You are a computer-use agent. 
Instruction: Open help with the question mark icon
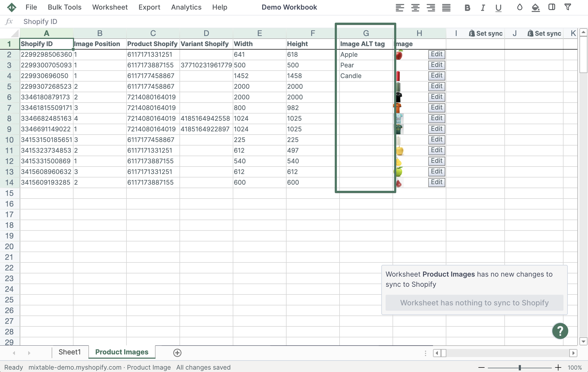pos(560,331)
